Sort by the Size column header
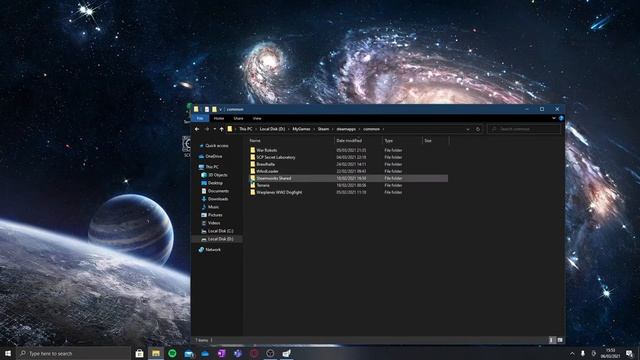This screenshot has width=640, height=360. tap(428, 140)
